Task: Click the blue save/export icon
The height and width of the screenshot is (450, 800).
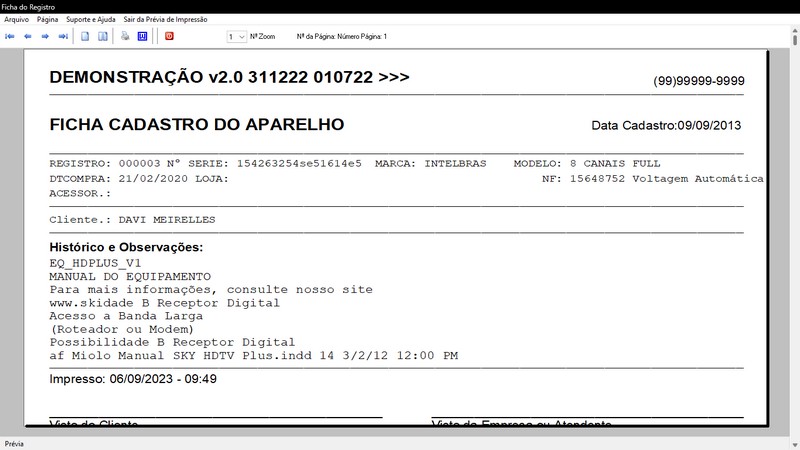Action: [142, 36]
